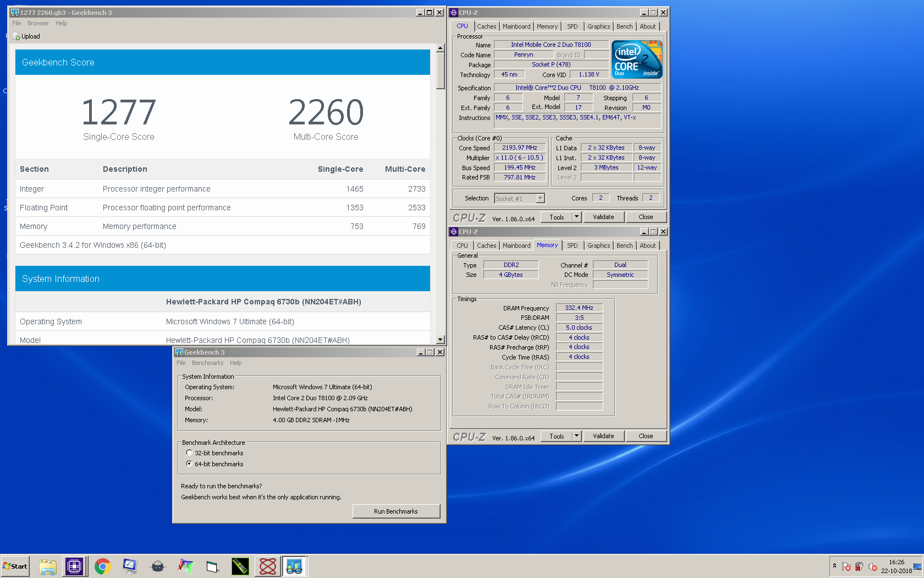Launch Google Chrome from the taskbar
Image resolution: width=924 pixels, height=578 pixels.
[x=102, y=566]
